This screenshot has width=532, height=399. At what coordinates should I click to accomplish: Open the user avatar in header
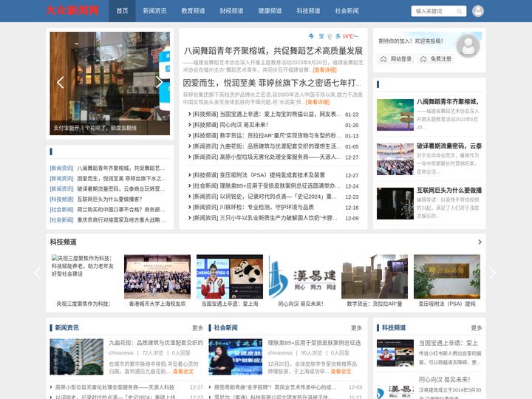478,11
